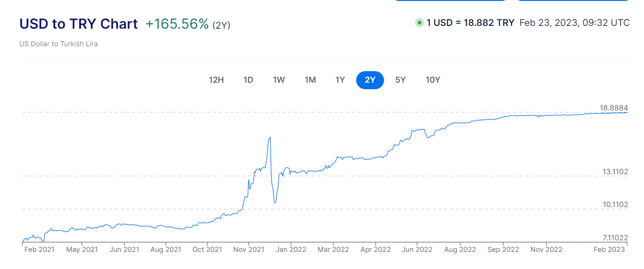This screenshot has width=644, height=269.
Task: Click the US Dollar to Turkish Lira subtitle
Action: click(x=58, y=44)
